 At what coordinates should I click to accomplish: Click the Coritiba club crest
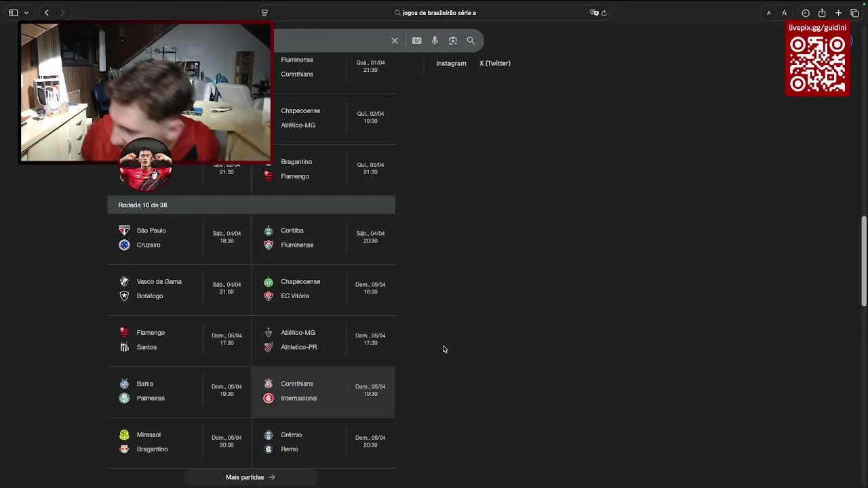coord(269,230)
